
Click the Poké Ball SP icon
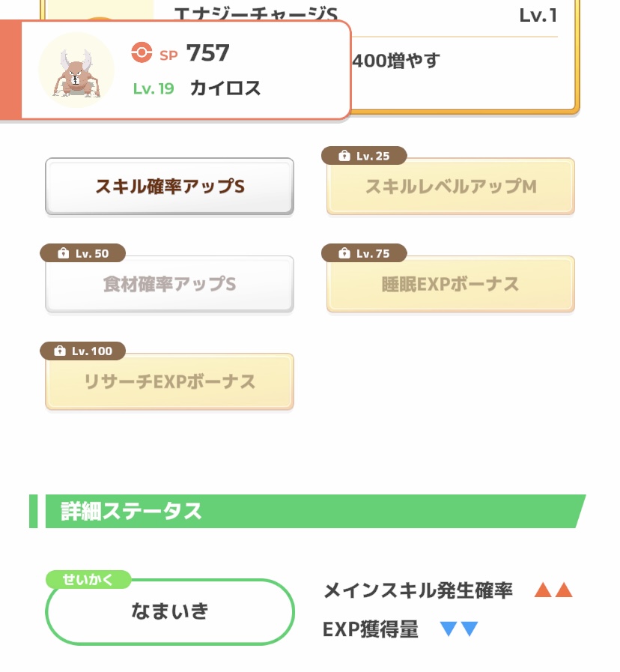click(x=141, y=52)
